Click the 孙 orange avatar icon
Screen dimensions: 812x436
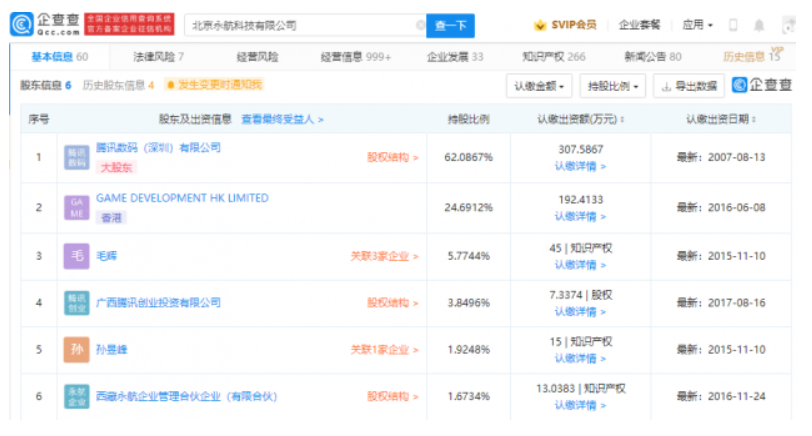[77, 350]
